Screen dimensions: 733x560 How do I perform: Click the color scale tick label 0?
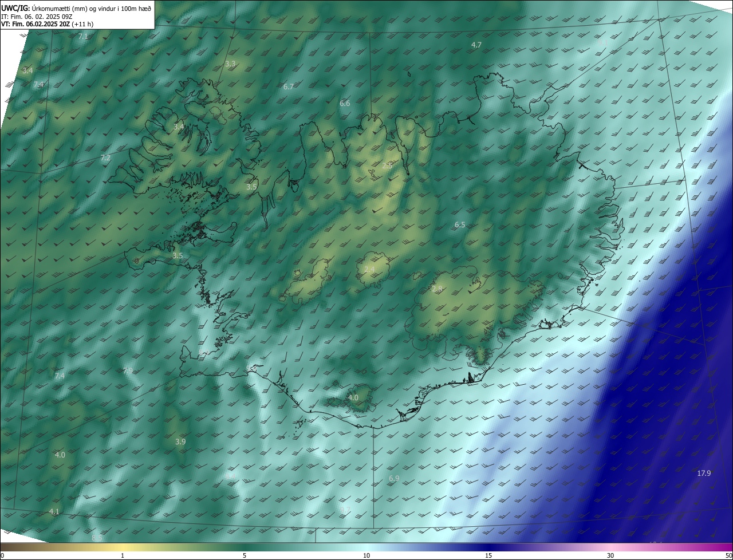(x=2, y=555)
